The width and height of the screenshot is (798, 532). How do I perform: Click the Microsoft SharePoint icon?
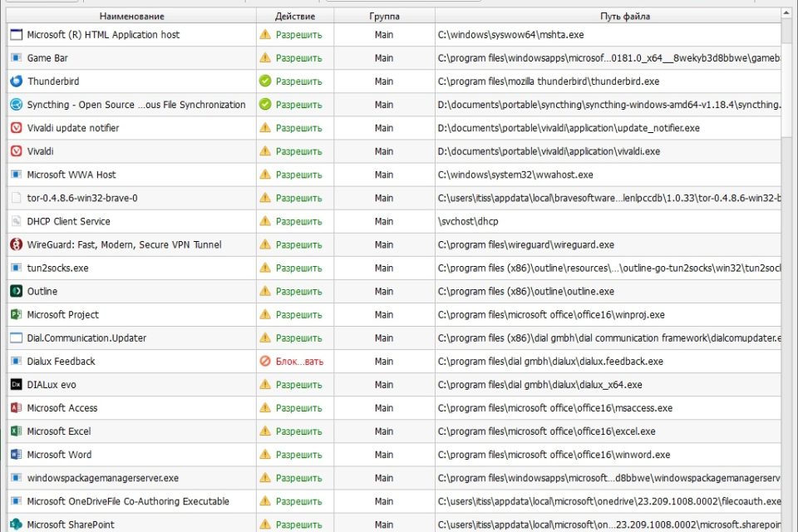(17, 525)
